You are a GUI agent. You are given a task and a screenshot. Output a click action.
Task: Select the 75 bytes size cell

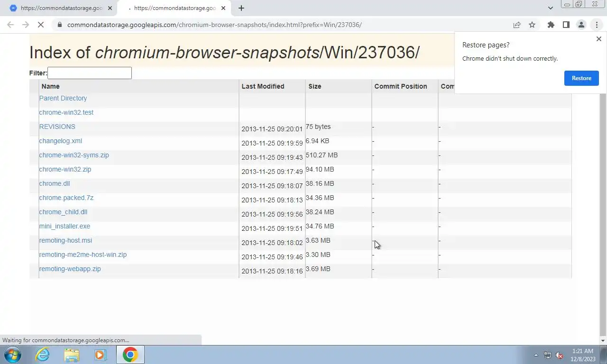click(318, 127)
